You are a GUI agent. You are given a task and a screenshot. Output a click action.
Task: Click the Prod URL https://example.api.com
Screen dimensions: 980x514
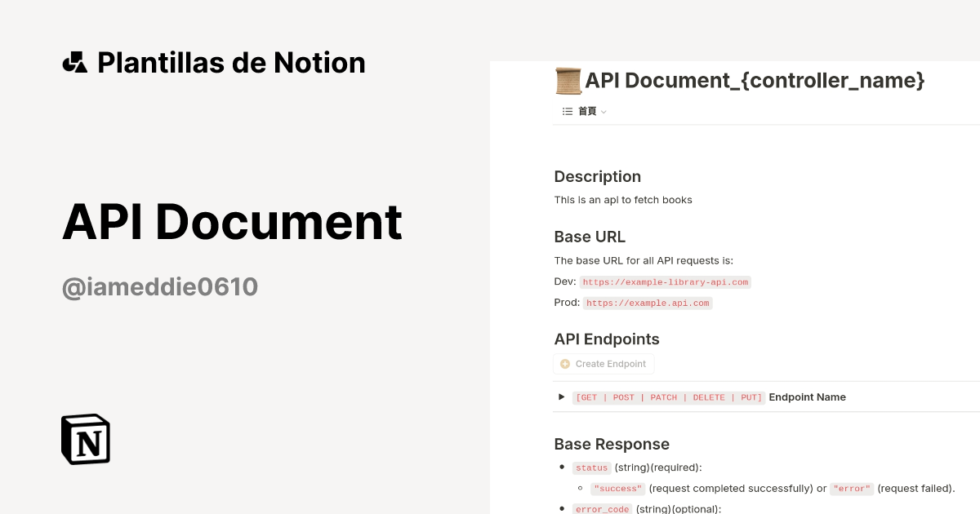pyautogui.click(x=648, y=303)
